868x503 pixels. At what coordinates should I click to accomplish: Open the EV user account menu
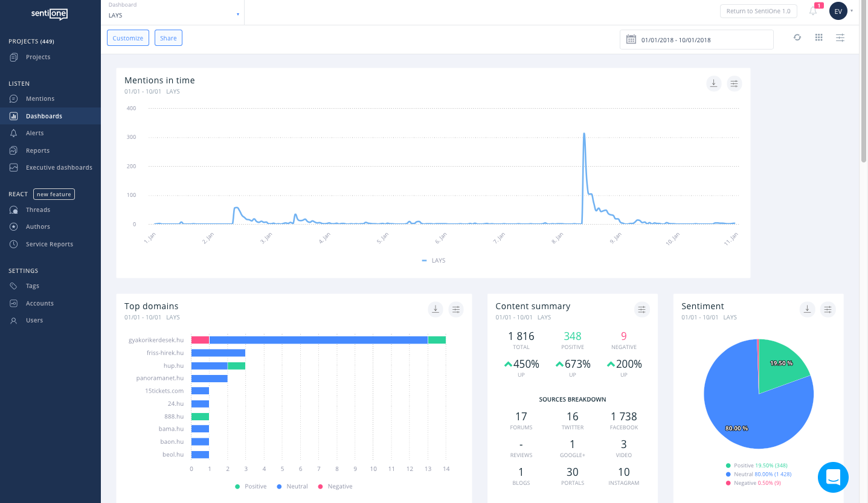838,11
